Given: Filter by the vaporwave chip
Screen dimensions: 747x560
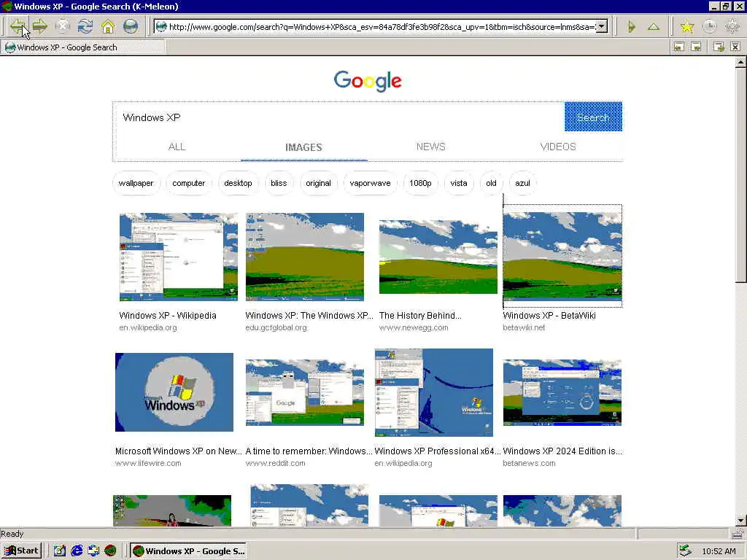Looking at the screenshot, I should click(x=370, y=183).
